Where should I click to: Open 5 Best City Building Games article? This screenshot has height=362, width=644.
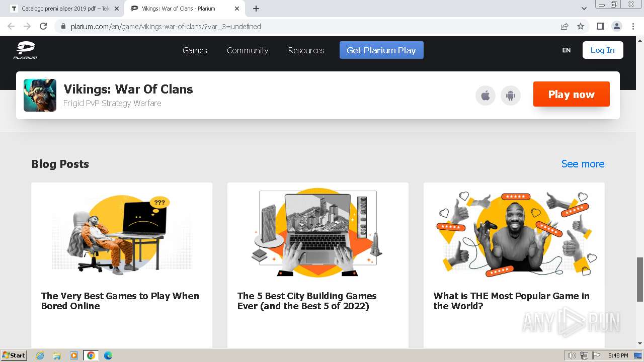click(x=307, y=301)
